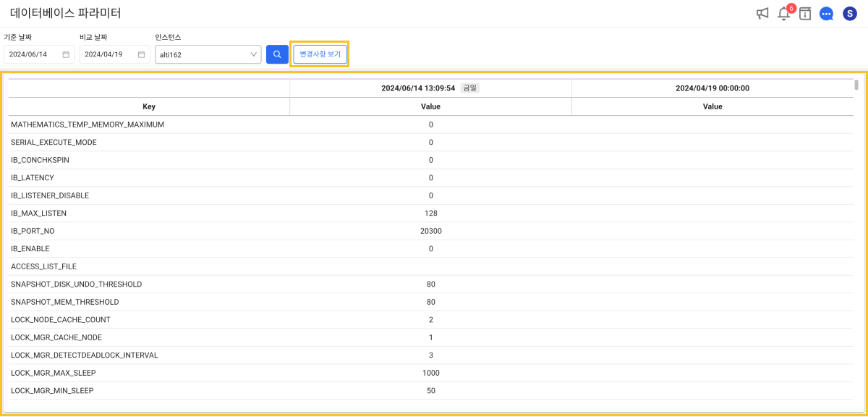Click the 비교 날짜 field 2024/04/19
868x417 pixels.
[x=115, y=54]
